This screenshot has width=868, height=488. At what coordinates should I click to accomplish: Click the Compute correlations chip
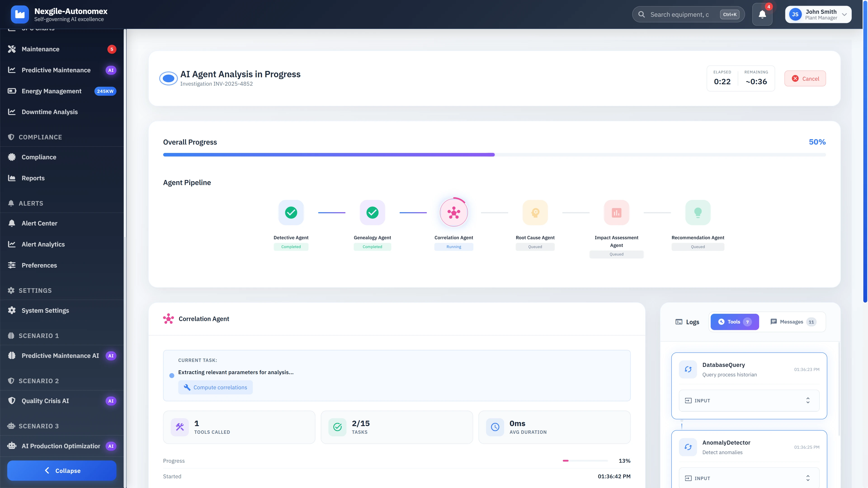click(x=215, y=387)
